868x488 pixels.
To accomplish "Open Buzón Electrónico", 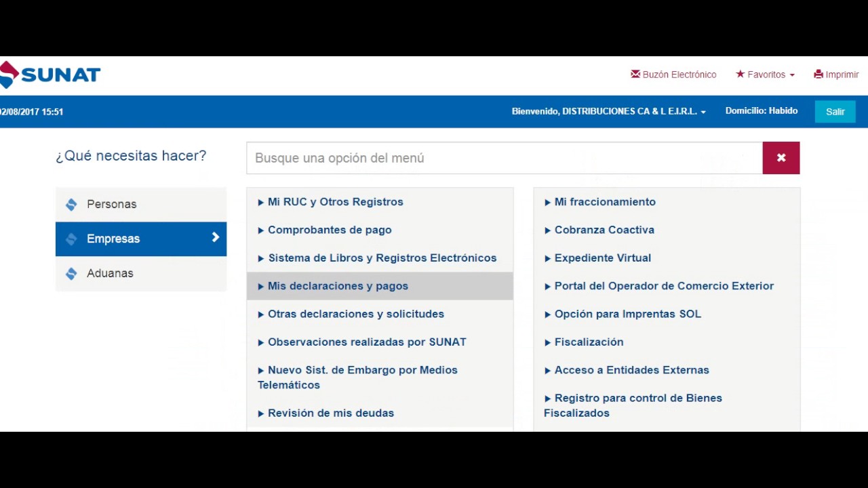I will pyautogui.click(x=673, y=75).
